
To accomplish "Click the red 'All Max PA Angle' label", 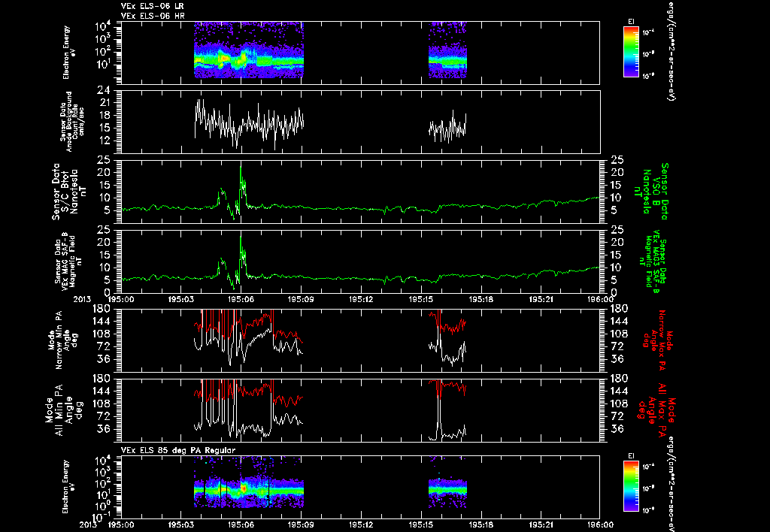I will coord(657,410).
